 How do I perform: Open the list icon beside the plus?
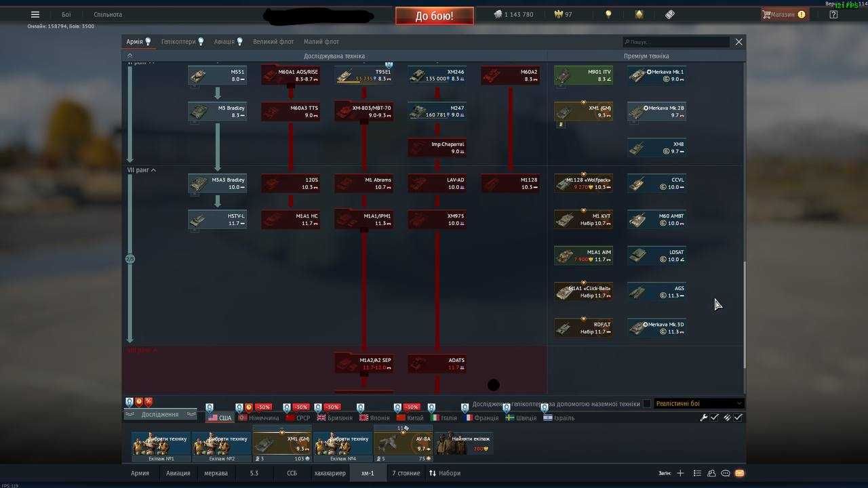pos(696,473)
